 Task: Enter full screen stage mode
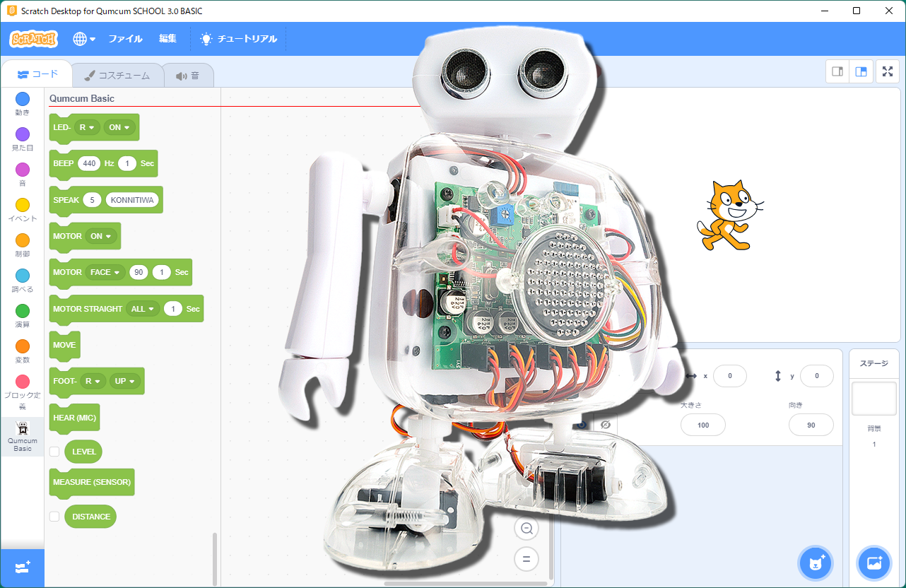888,71
